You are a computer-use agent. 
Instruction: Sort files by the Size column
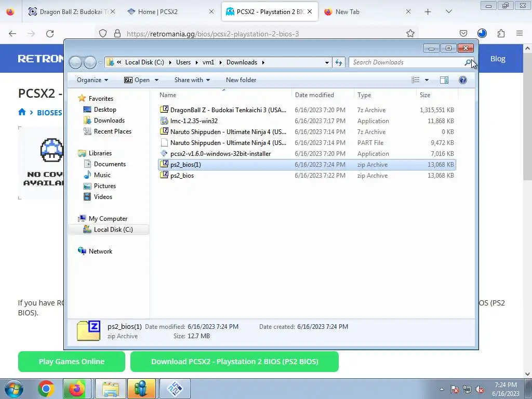[437, 95]
